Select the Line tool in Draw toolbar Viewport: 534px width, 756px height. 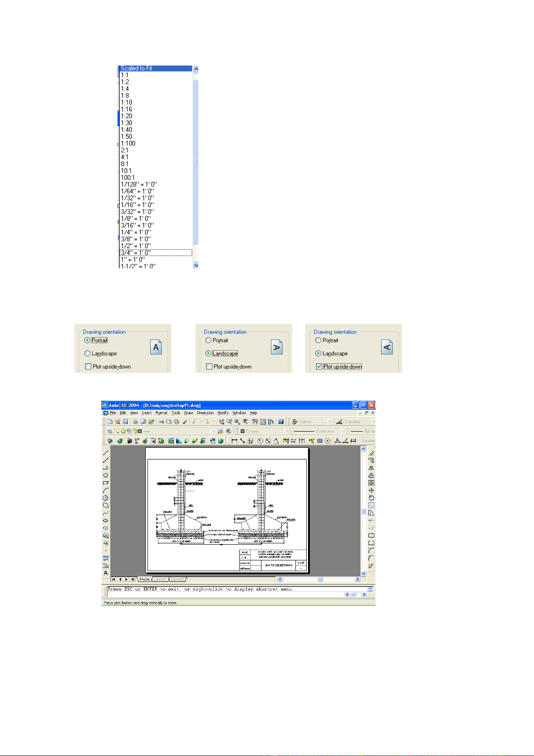coord(106,453)
